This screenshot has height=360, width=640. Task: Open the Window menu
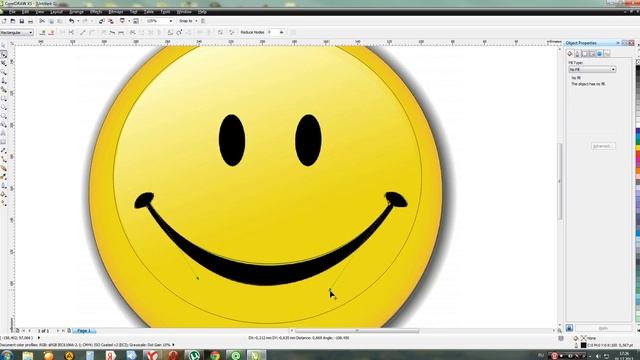(184, 12)
